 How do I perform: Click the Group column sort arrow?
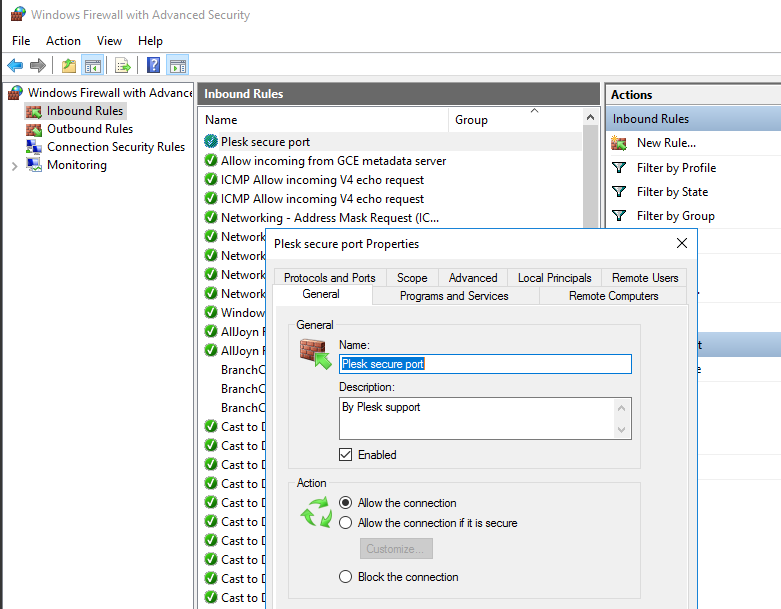pos(534,111)
